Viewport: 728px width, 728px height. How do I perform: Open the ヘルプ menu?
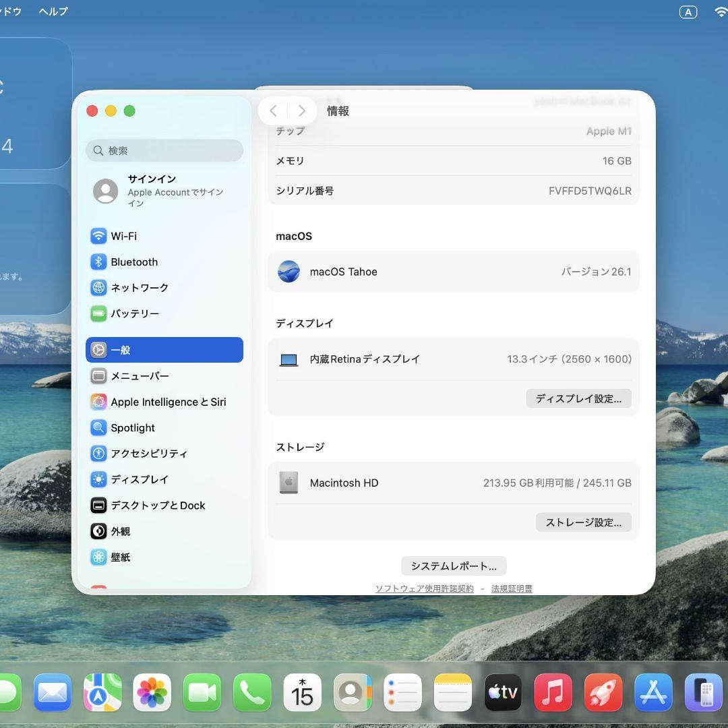[53, 11]
